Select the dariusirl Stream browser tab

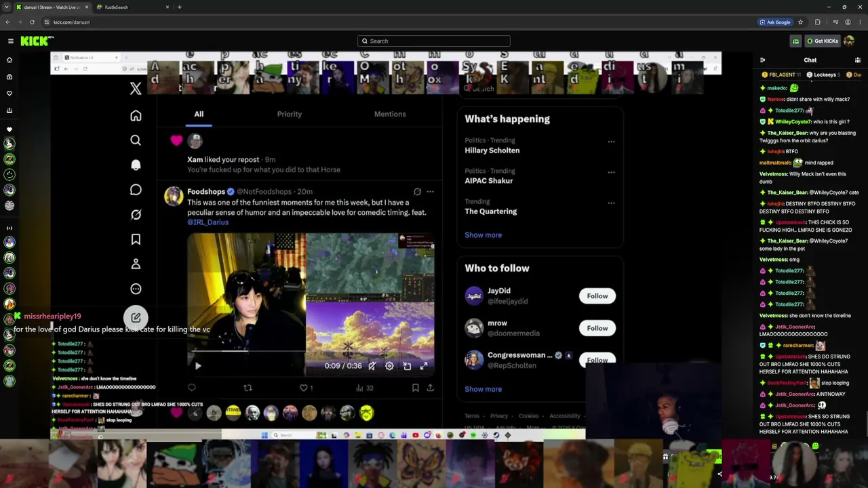point(52,7)
